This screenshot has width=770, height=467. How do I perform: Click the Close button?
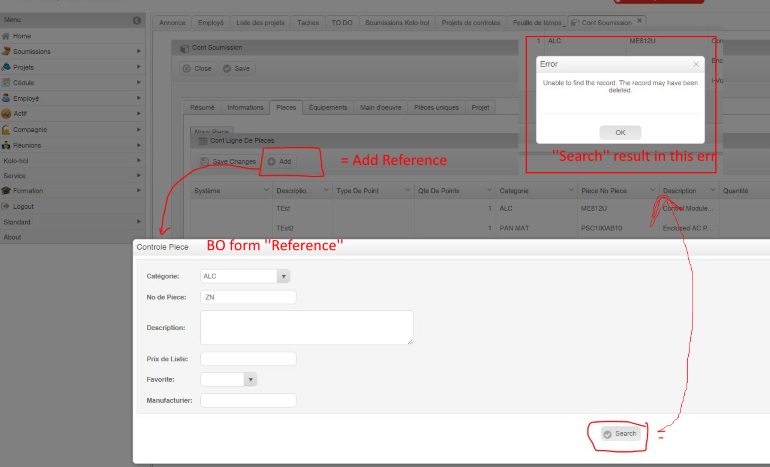pos(197,69)
